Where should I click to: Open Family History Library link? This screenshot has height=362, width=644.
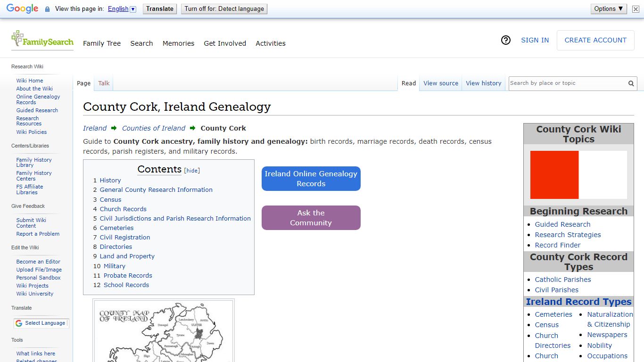[x=34, y=163]
